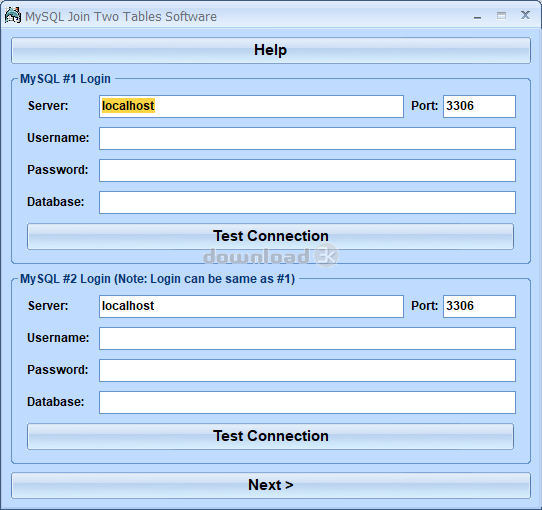Image resolution: width=542 pixels, height=510 pixels.
Task: Test Connection for MySQL #1 login
Action: point(271,237)
